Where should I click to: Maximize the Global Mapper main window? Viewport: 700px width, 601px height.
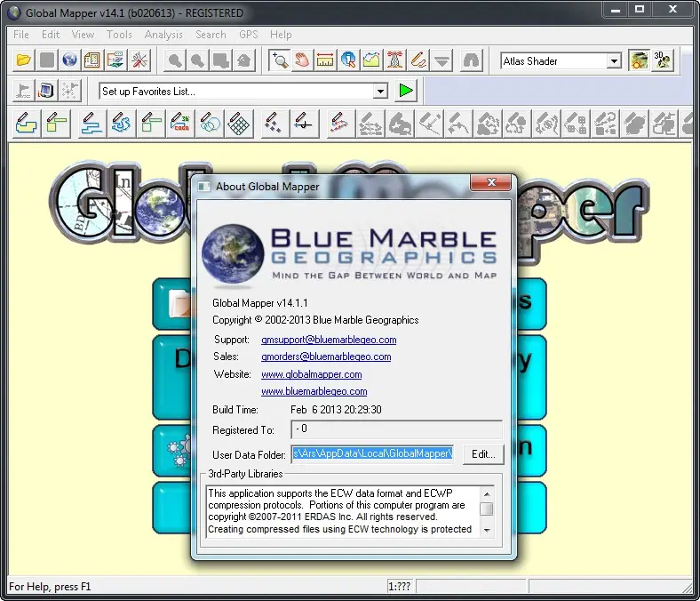click(640, 9)
